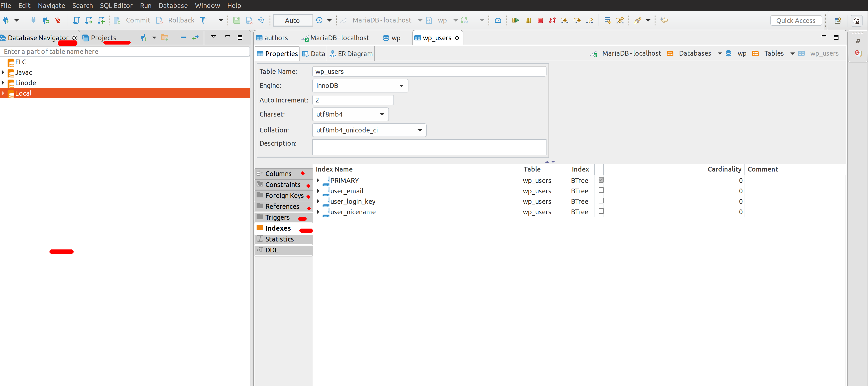Type in the table name filter field
This screenshot has width=868, height=386.
tap(125, 51)
